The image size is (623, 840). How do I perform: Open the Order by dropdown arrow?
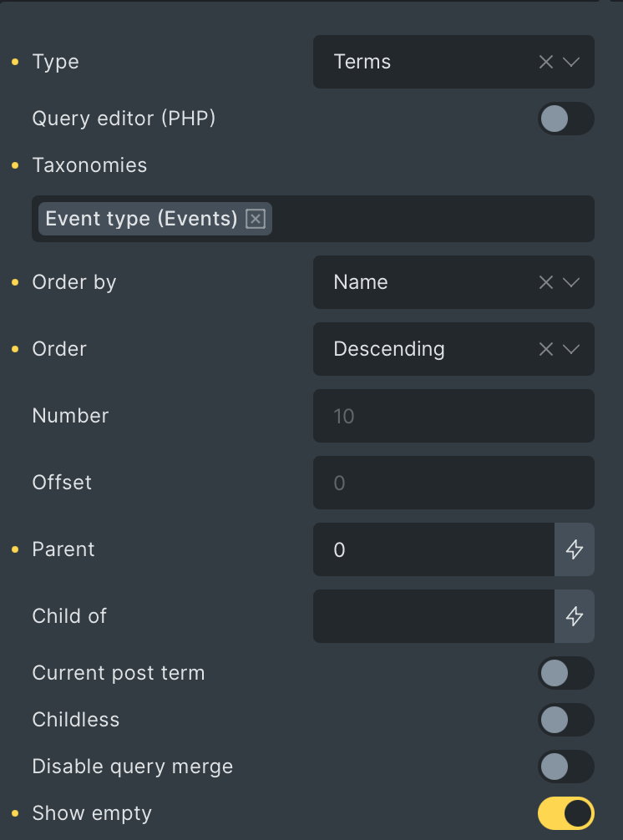pyautogui.click(x=571, y=282)
